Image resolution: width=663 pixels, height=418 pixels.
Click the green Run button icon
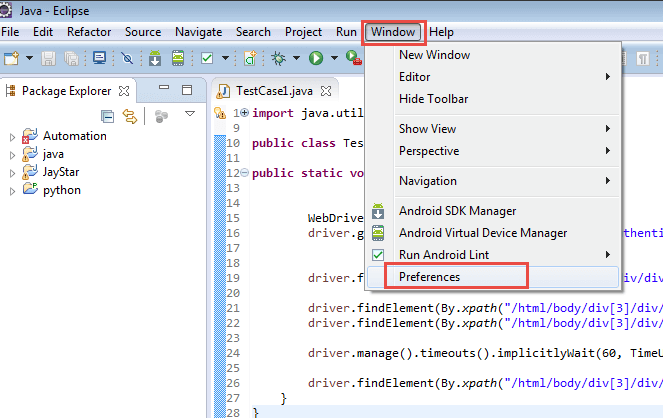[x=316, y=58]
